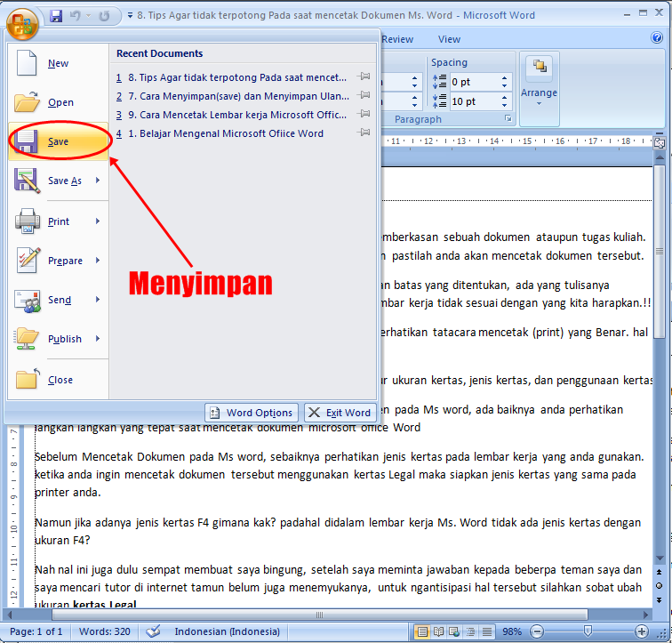The width and height of the screenshot is (672, 643).
Task: Click the Undo icon in Quick Access Toolbar
Action: 76,16
